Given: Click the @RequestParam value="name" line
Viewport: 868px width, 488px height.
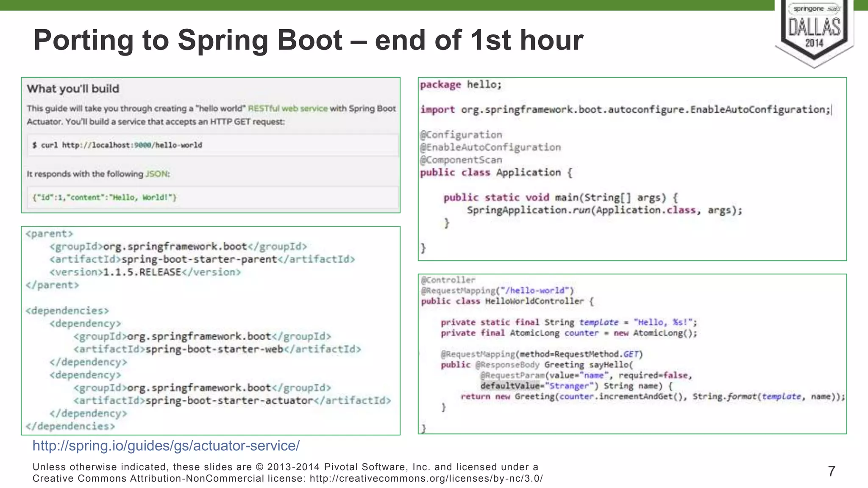Looking at the screenshot, I should (586, 375).
